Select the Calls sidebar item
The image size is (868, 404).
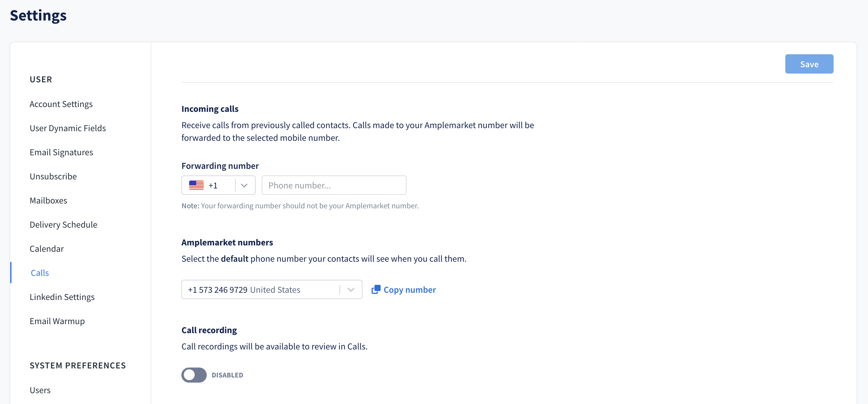click(x=40, y=273)
